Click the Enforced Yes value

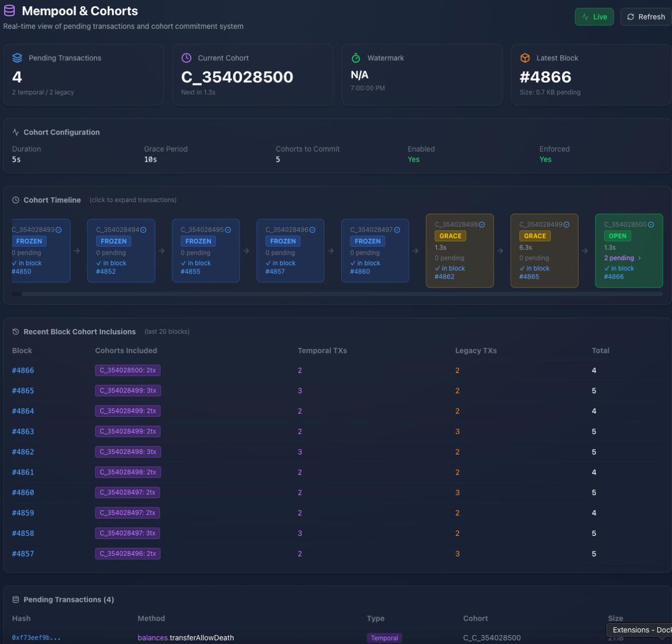pyautogui.click(x=545, y=160)
